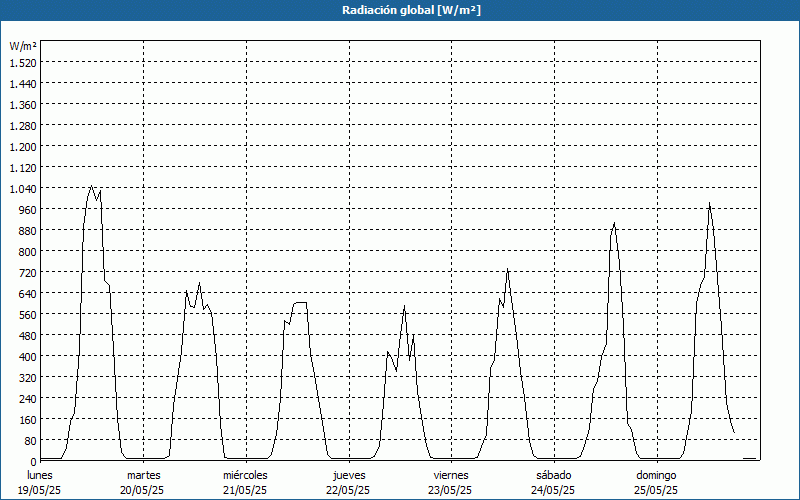Viewport: 800px width, 500px height.
Task: Click the 1.440 y-axis value
Action: pos(23,84)
